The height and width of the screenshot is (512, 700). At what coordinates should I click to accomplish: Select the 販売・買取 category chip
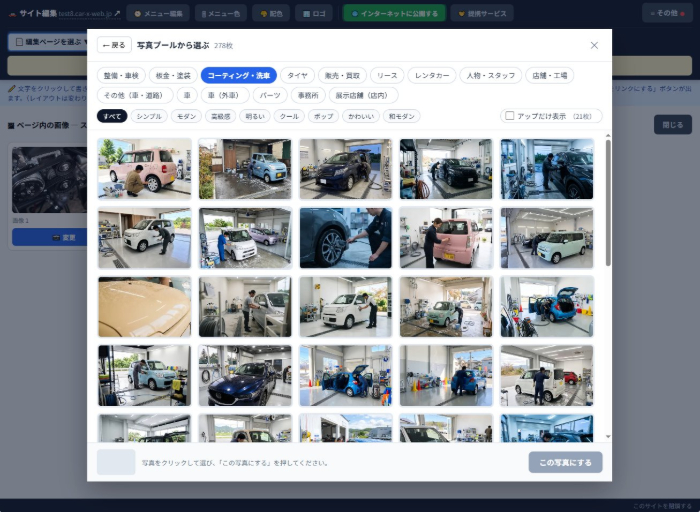pos(342,75)
